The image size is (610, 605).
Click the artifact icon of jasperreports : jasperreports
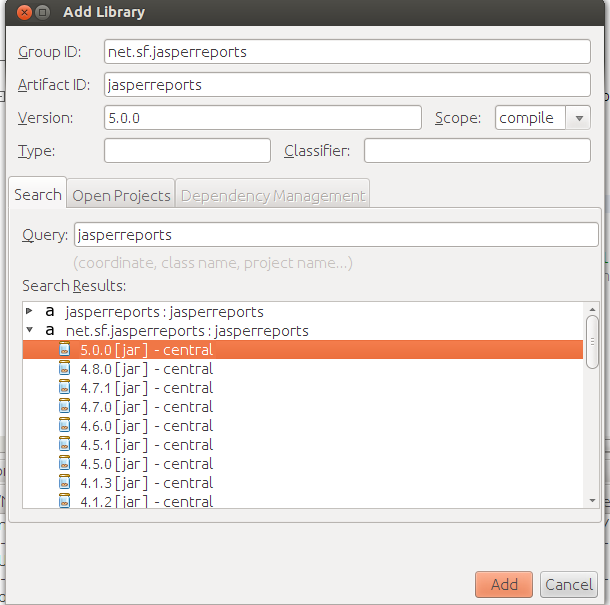click(x=50, y=312)
